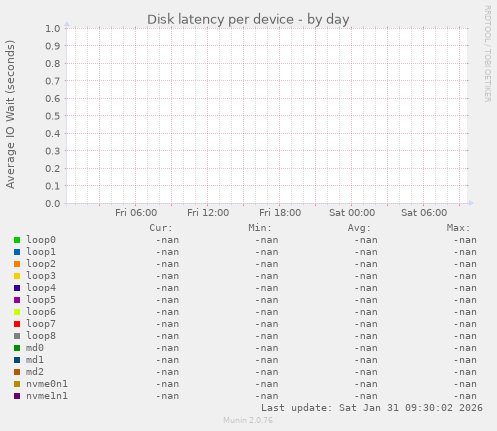Click the 'Cur:' column header
497x431 pixels.
pyautogui.click(x=161, y=228)
